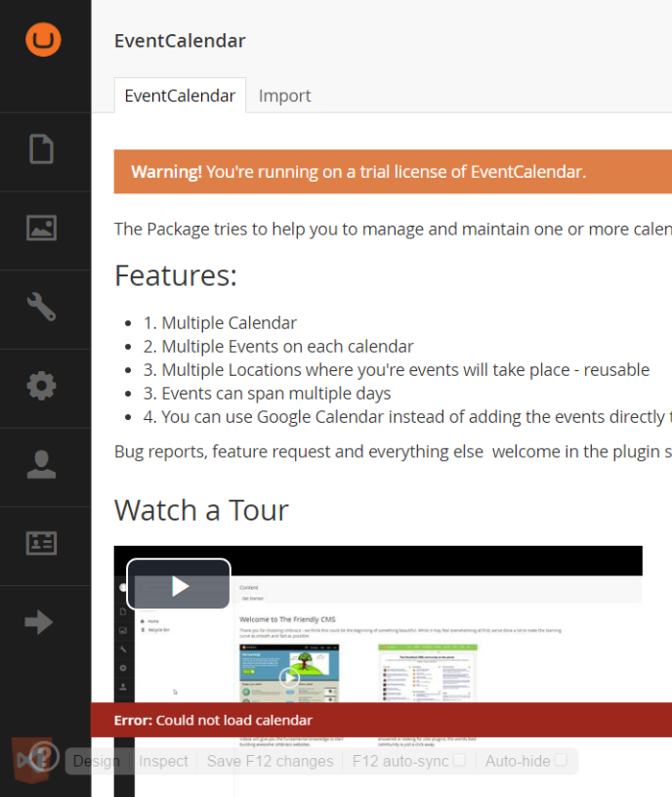Click the Umbraco logo avatar
Image resolution: width=672 pixels, height=797 pixels.
43,40
